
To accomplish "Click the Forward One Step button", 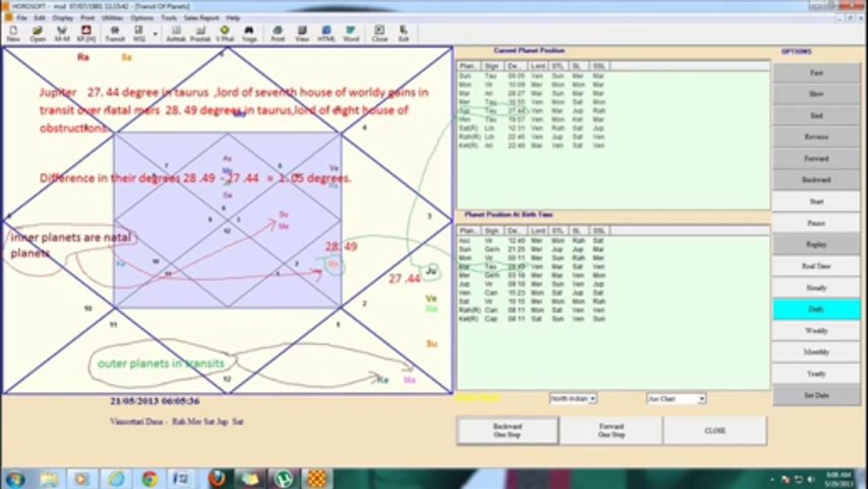I will point(611,431).
